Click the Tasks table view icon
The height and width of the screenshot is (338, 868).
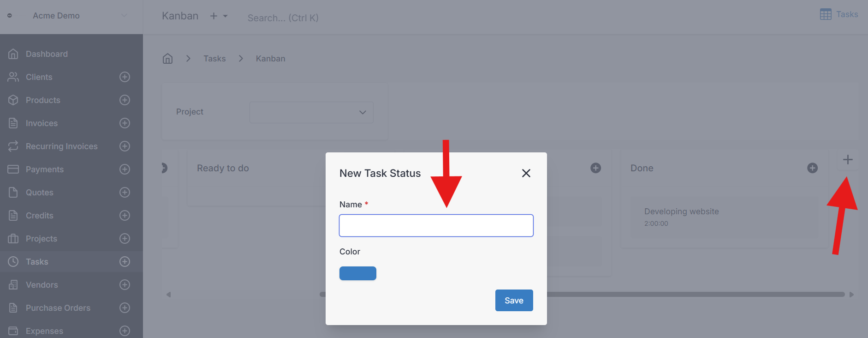[x=826, y=14]
